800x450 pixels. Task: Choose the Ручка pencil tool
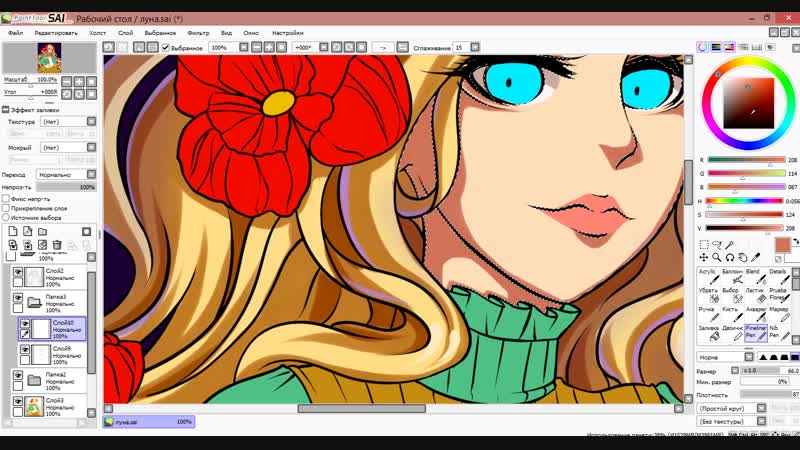click(709, 314)
